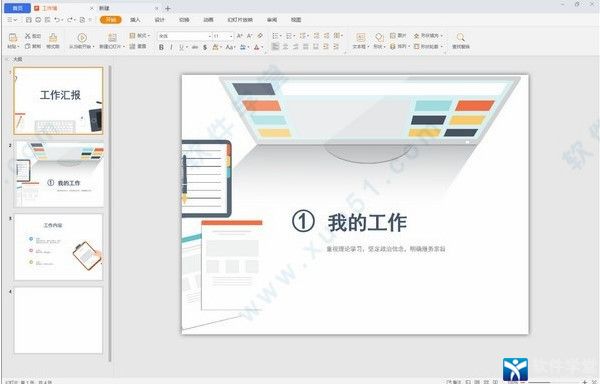This screenshot has height=384, width=600.
Task: Switch to the Transitions ribbon tab
Action: 184,20
